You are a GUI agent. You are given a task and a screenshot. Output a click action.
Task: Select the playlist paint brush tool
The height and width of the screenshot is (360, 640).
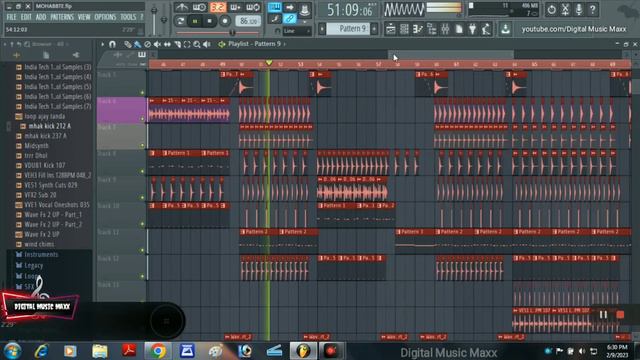(138, 44)
